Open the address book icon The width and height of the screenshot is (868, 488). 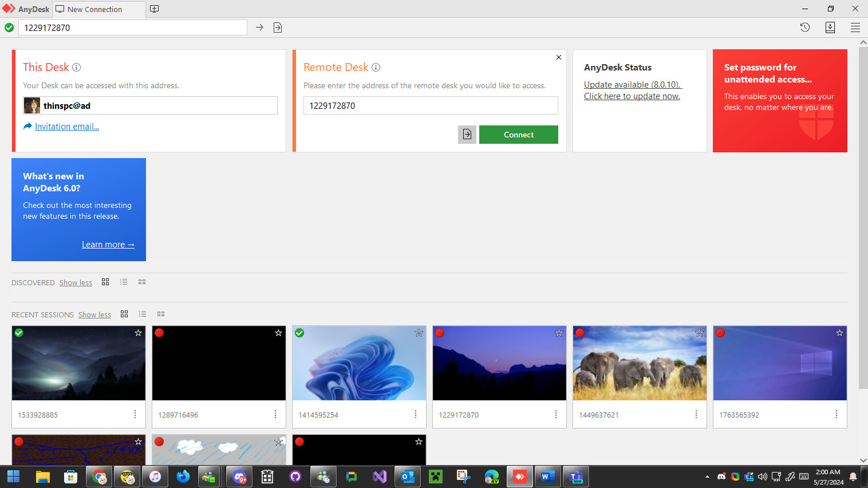[830, 27]
